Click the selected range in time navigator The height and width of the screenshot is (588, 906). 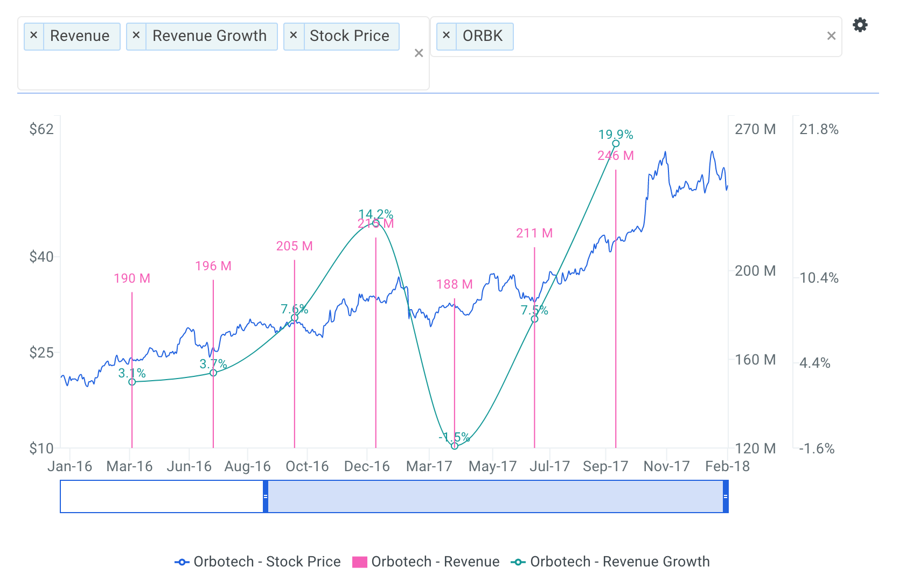(x=496, y=496)
